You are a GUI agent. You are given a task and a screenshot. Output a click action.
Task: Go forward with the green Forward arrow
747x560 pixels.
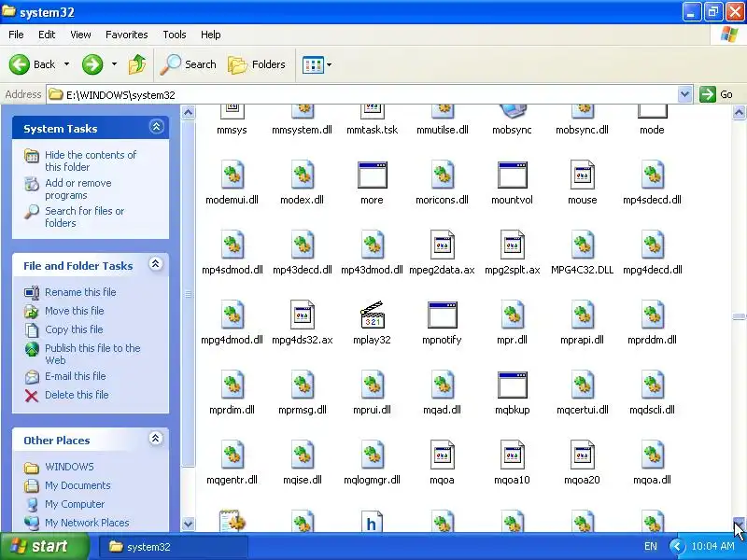pos(92,64)
